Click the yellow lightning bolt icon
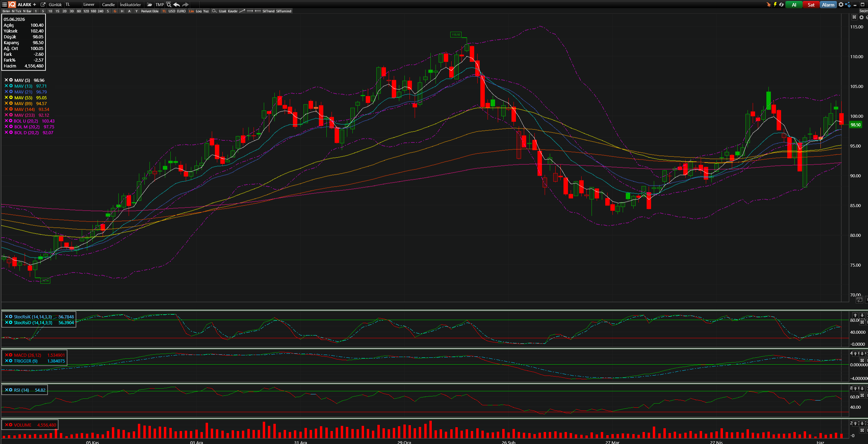The image size is (868, 444). coord(775,4)
